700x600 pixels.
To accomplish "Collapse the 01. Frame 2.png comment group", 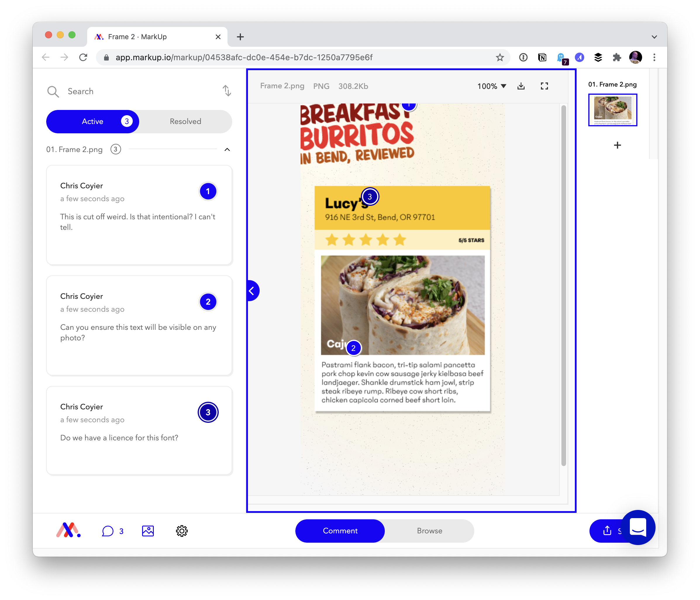I will tap(227, 149).
